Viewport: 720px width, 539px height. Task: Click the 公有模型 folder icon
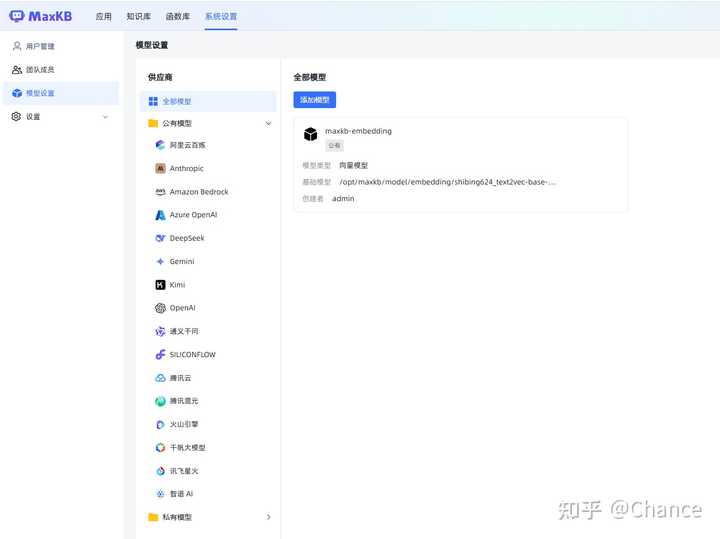153,123
